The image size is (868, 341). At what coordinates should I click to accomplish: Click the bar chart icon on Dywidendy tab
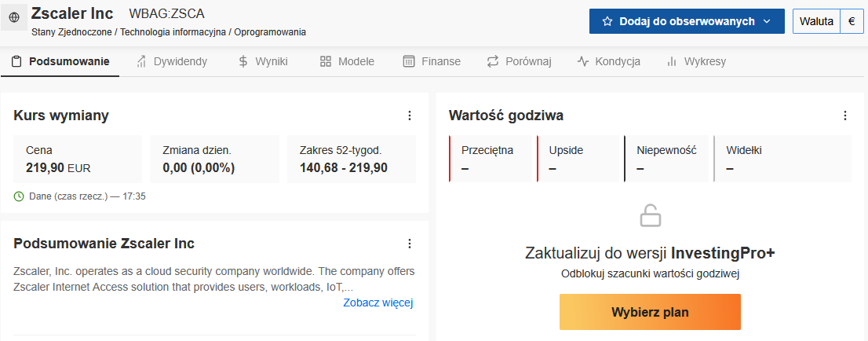coord(141,61)
